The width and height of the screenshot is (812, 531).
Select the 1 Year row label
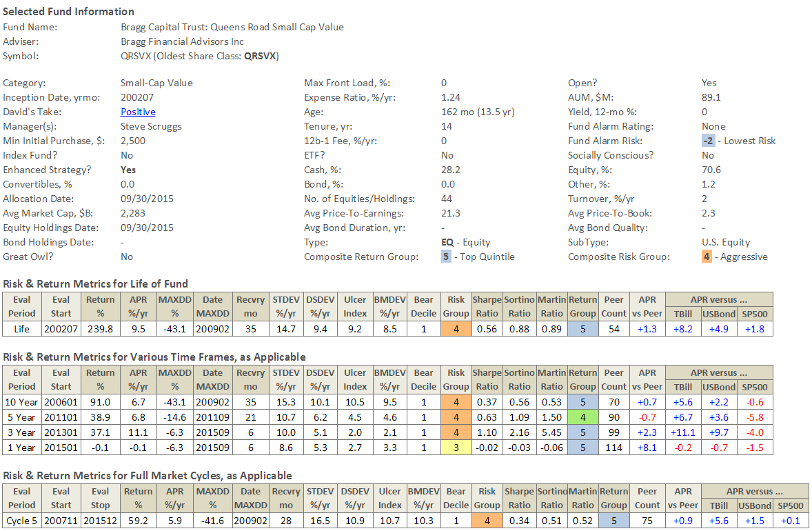pos(22,448)
